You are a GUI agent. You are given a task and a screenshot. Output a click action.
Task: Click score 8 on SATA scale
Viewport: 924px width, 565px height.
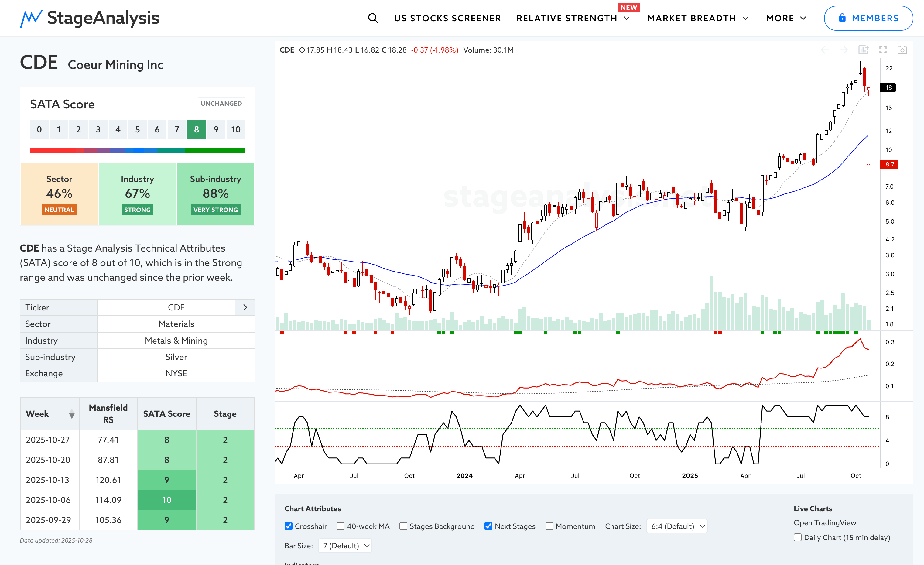click(197, 129)
